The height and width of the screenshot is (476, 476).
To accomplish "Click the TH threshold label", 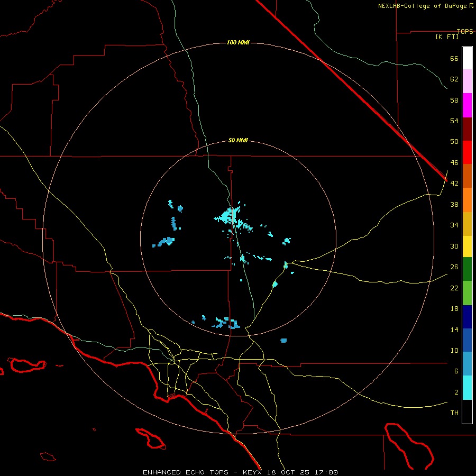I will (454, 413).
